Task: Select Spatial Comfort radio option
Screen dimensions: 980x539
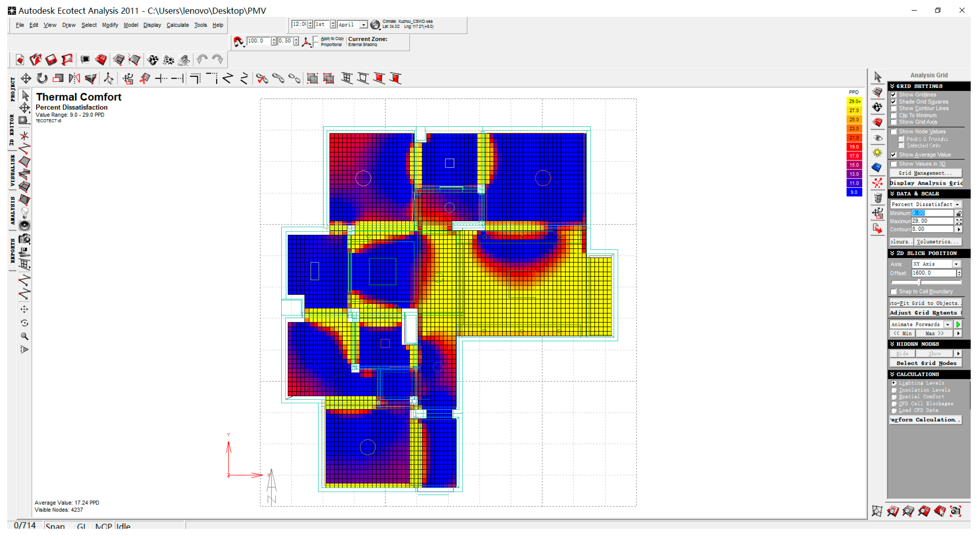Action: [x=894, y=397]
